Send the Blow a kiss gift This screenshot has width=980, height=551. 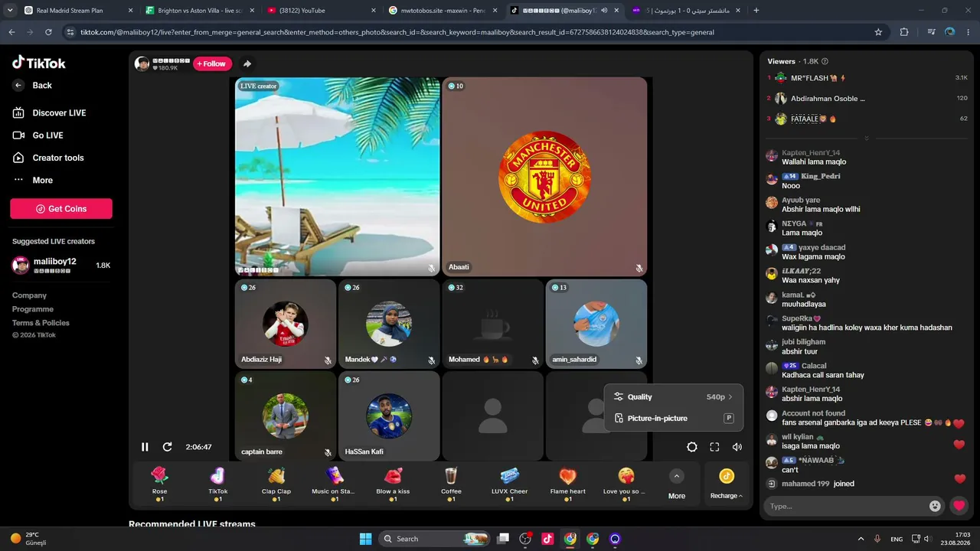point(393,484)
